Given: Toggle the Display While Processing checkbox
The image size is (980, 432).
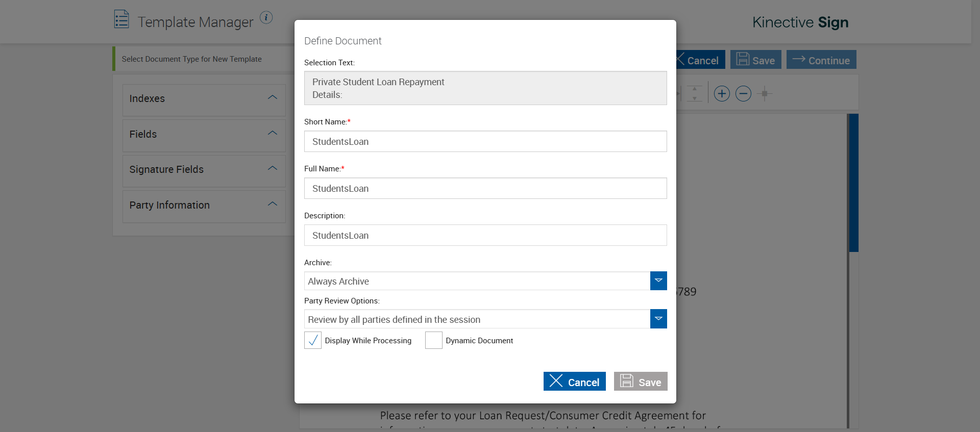Looking at the screenshot, I should (x=313, y=340).
